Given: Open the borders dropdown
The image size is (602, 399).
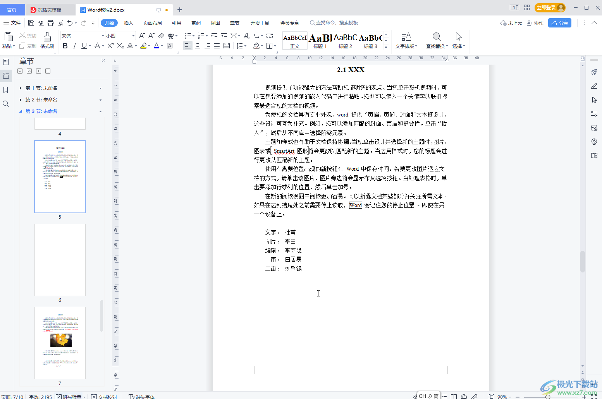Looking at the screenshot, I should tap(275, 46).
